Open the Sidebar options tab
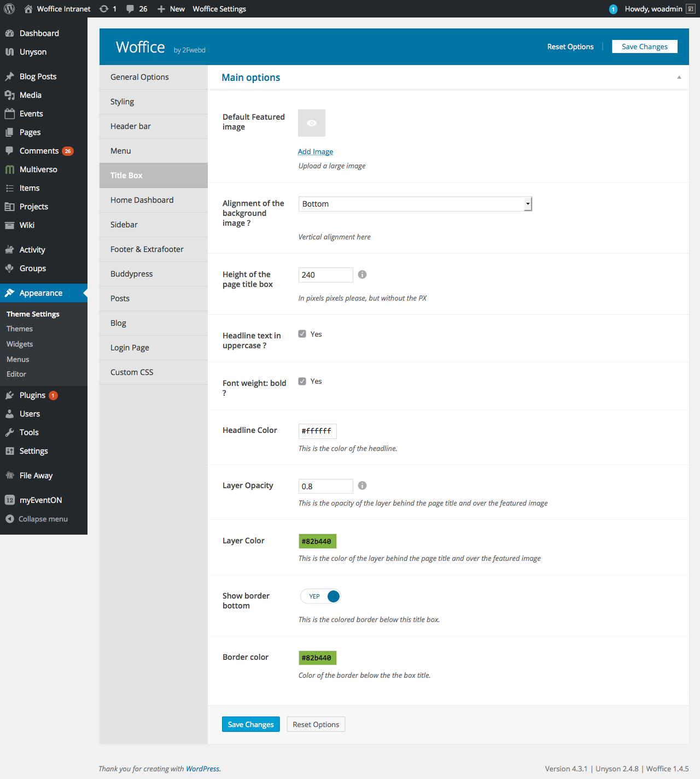This screenshot has width=700, height=779. tap(154, 225)
